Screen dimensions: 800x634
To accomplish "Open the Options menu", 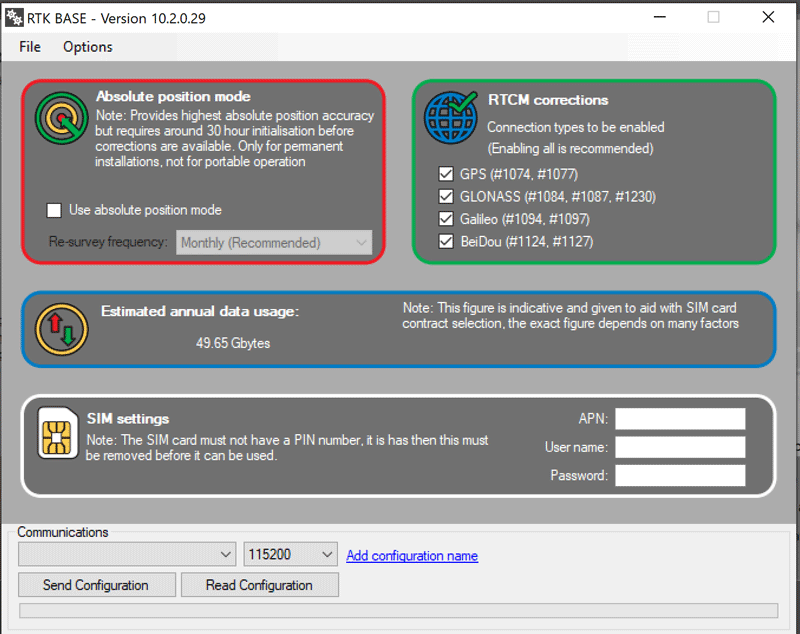I will point(88,47).
